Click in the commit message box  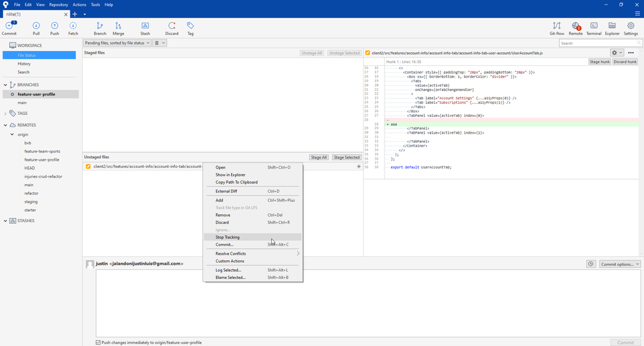pos(368,303)
